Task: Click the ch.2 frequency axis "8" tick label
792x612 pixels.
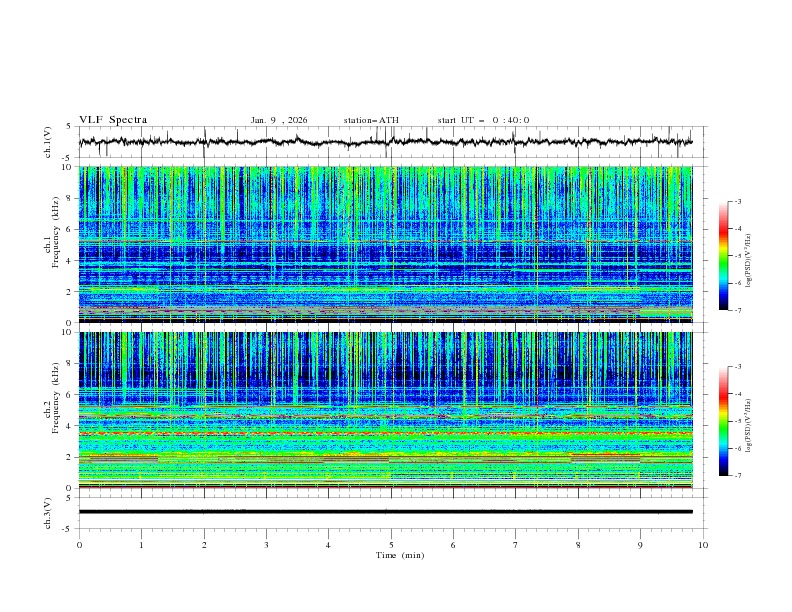Action: (71, 364)
